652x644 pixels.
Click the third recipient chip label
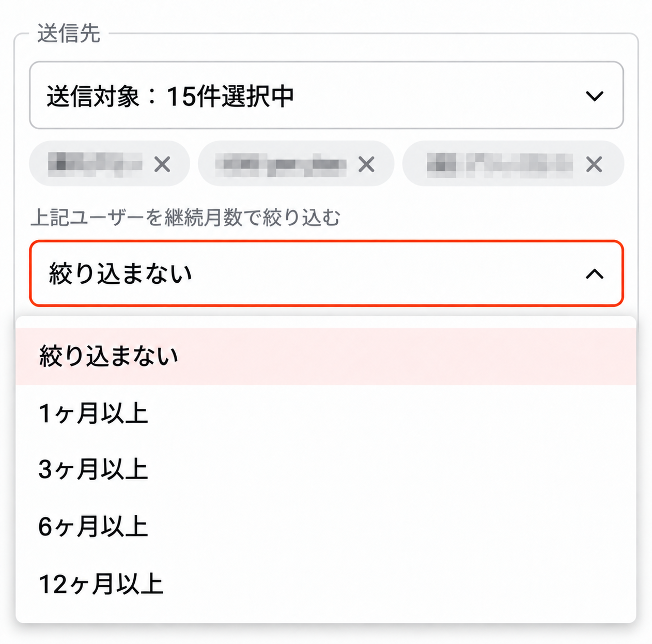pos(500,165)
